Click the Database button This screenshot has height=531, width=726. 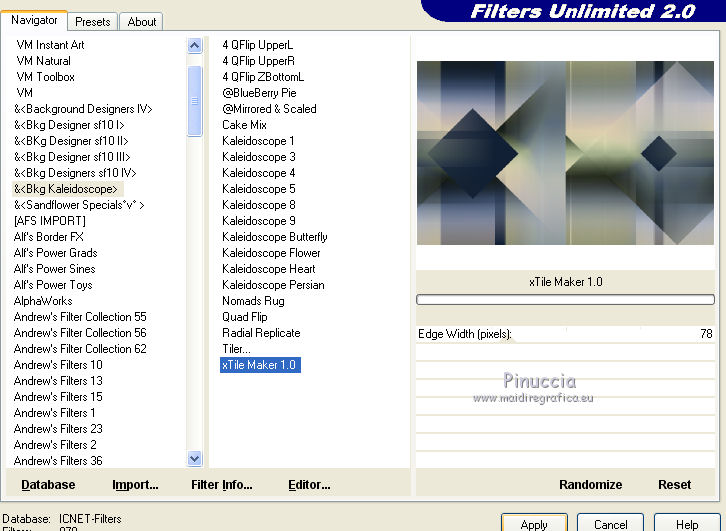48,485
